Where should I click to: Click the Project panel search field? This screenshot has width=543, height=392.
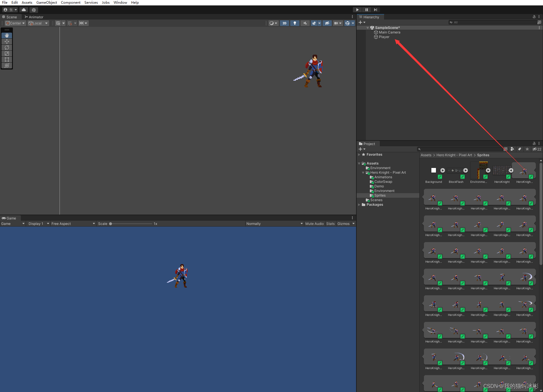pyautogui.click(x=460, y=149)
